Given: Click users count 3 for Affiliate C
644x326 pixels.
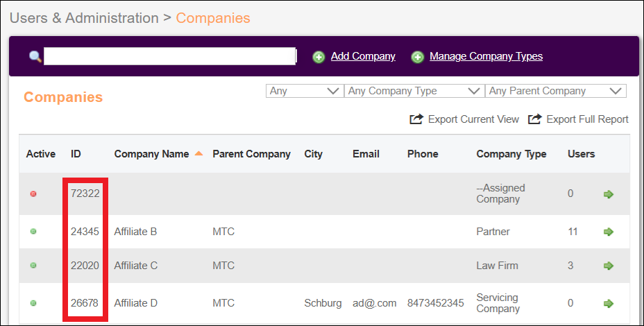Looking at the screenshot, I should (x=570, y=266).
